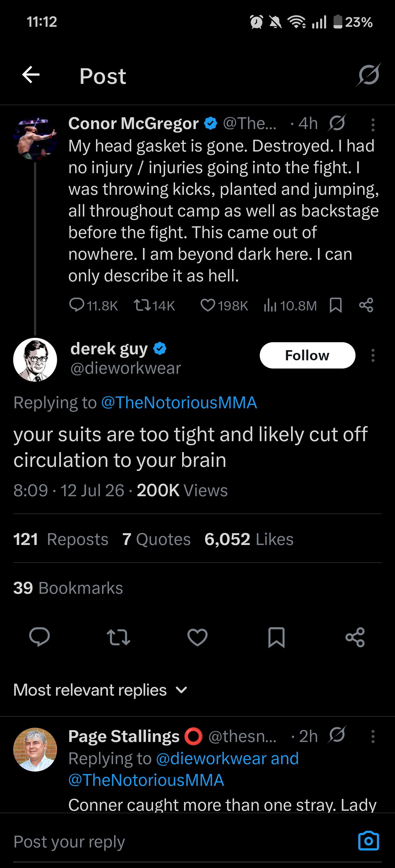Tap the Post your reply field
This screenshot has width=395, height=868.
pyautogui.click(x=182, y=841)
